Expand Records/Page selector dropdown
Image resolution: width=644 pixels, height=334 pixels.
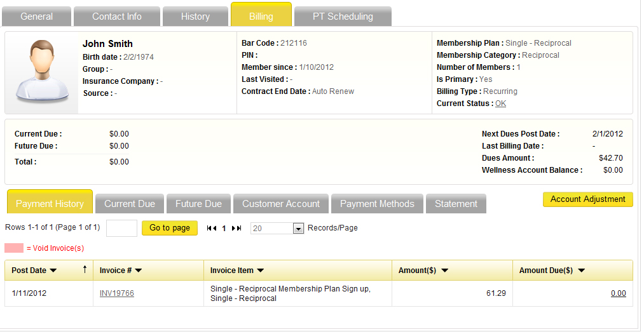[x=298, y=228]
